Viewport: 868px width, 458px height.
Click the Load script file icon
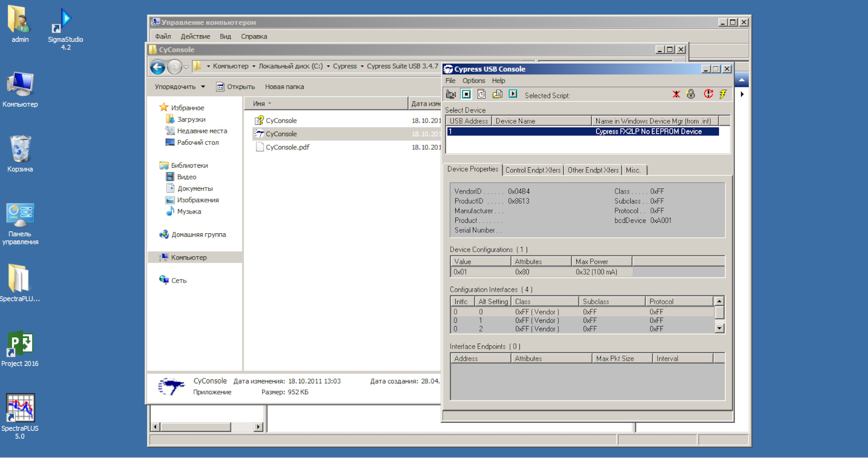pyautogui.click(x=497, y=94)
